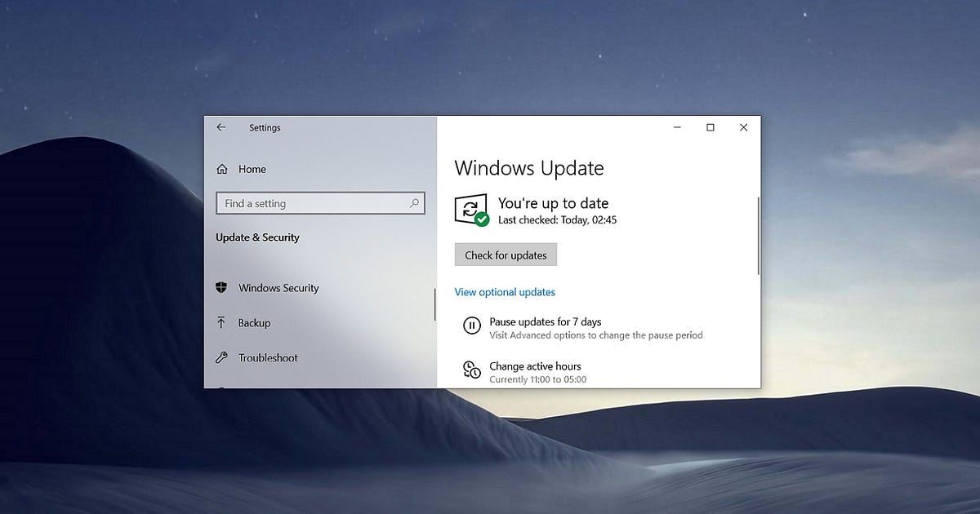
Task: Maximize the Settings window
Action: coord(710,127)
